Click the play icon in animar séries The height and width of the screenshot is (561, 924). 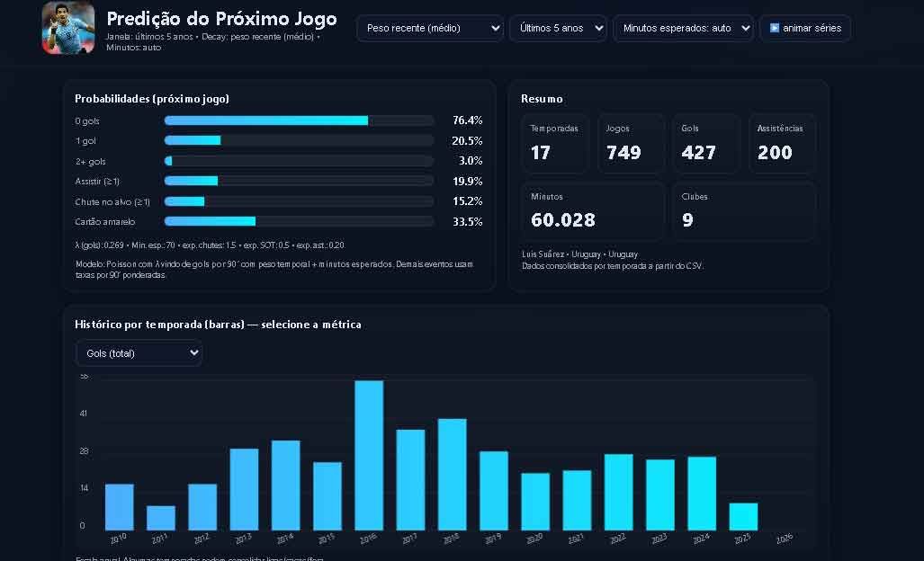tap(775, 28)
